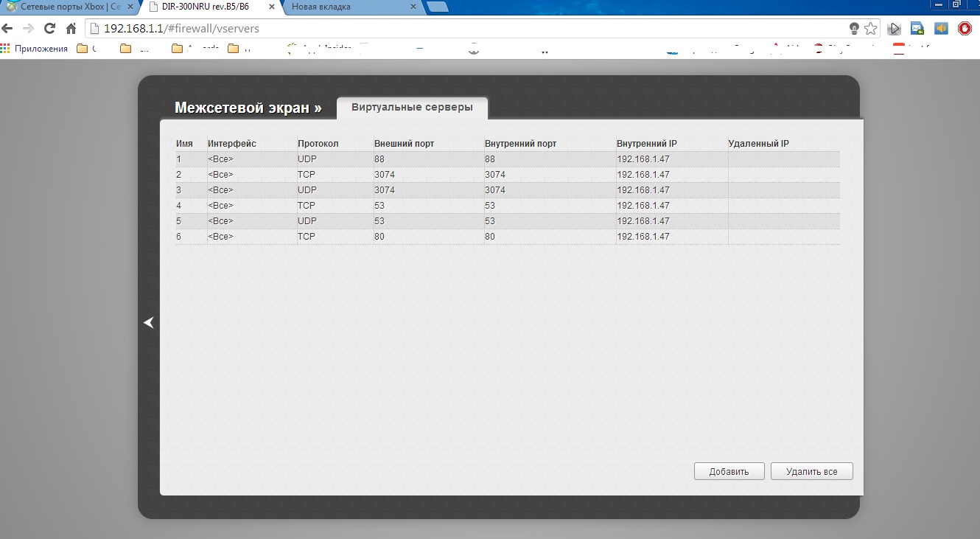This screenshot has height=539, width=980.
Task: Click the Межсетевой экран breadcrumb link
Action: click(248, 108)
